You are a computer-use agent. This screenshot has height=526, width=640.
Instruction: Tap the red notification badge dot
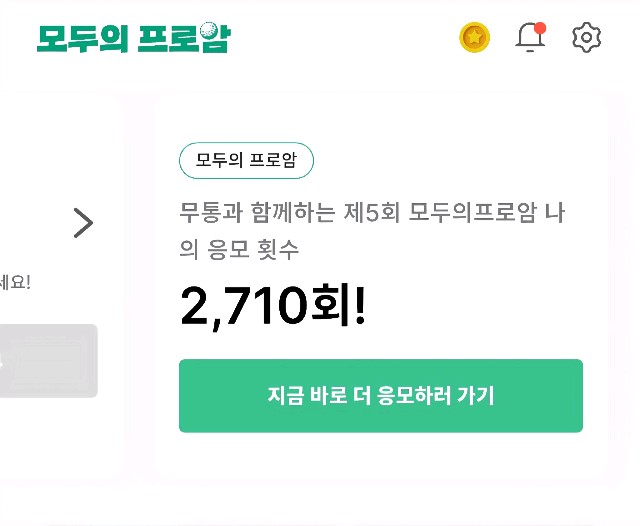point(540,28)
